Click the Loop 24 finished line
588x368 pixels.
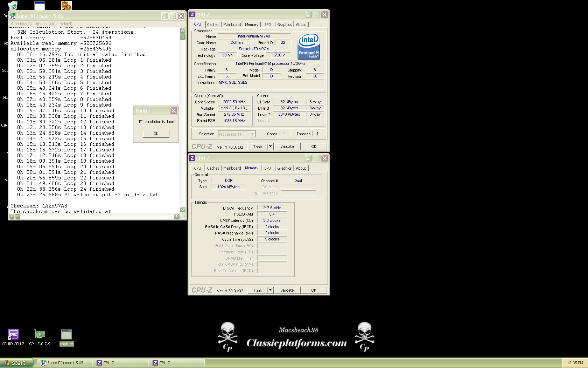66,189
